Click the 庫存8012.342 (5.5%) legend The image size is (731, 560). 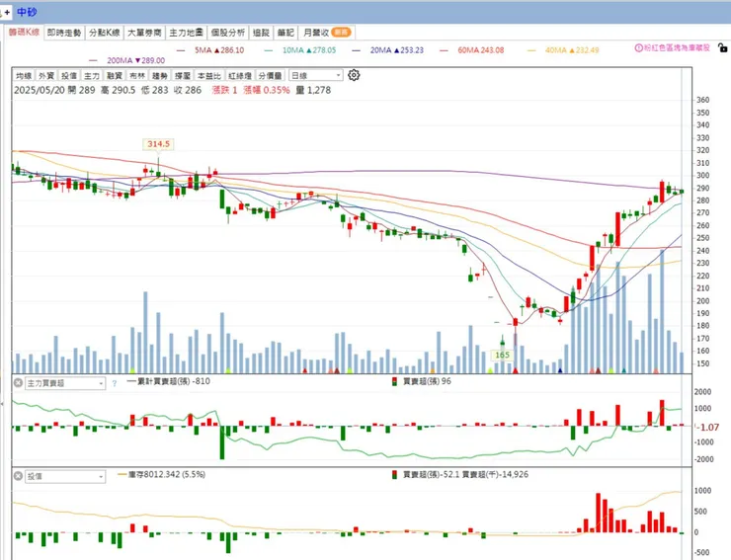162,475
